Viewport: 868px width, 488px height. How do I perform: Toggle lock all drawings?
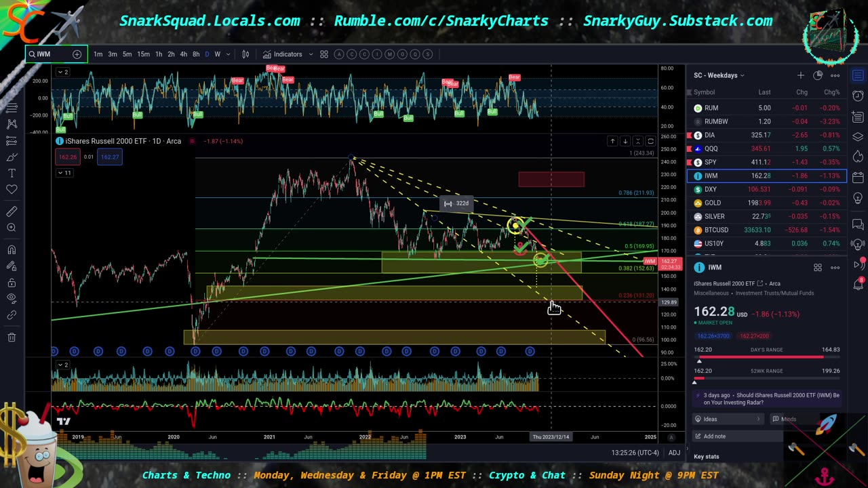point(12,282)
